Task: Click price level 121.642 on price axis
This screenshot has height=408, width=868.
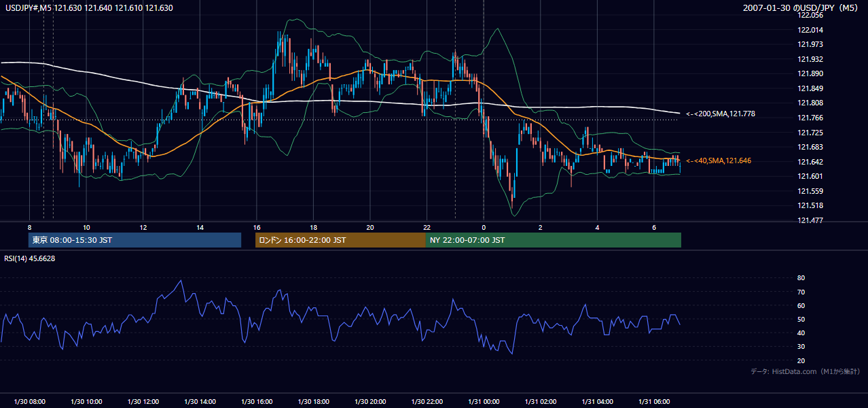Action: [x=811, y=162]
